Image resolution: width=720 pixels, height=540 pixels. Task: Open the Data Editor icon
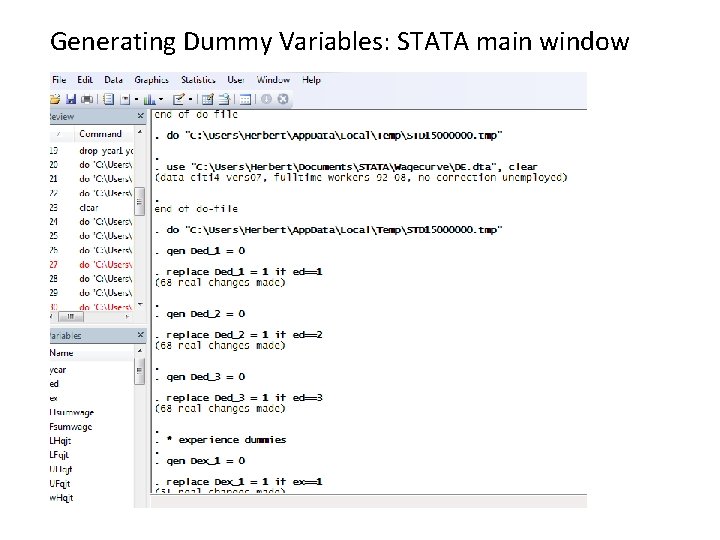[x=208, y=99]
